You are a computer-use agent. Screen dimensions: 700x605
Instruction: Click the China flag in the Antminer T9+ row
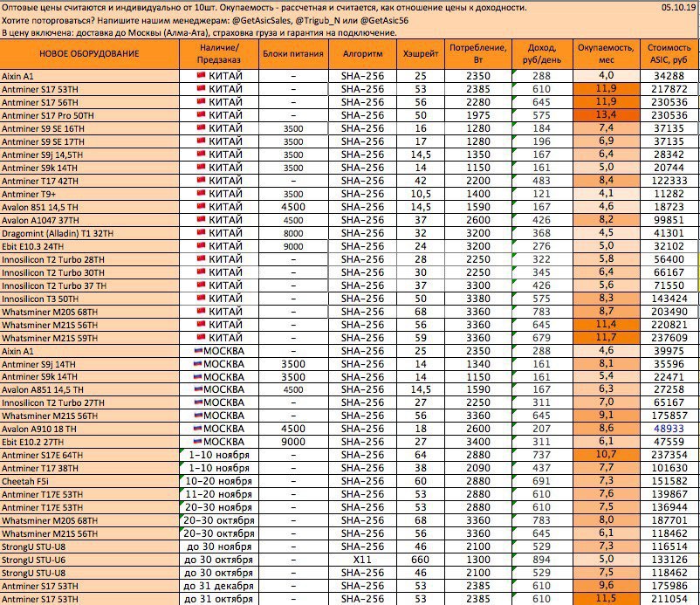coord(201,193)
